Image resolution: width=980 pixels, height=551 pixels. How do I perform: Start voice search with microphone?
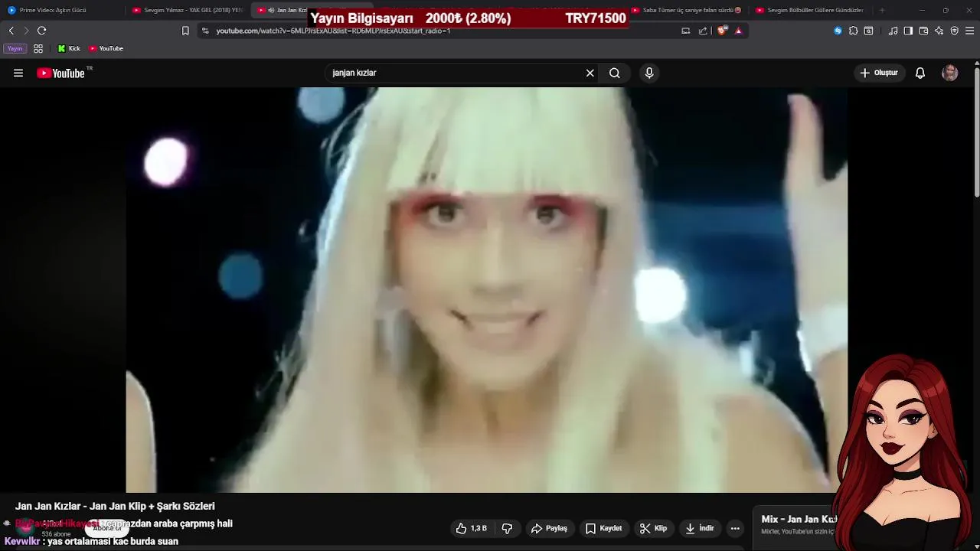tap(649, 73)
